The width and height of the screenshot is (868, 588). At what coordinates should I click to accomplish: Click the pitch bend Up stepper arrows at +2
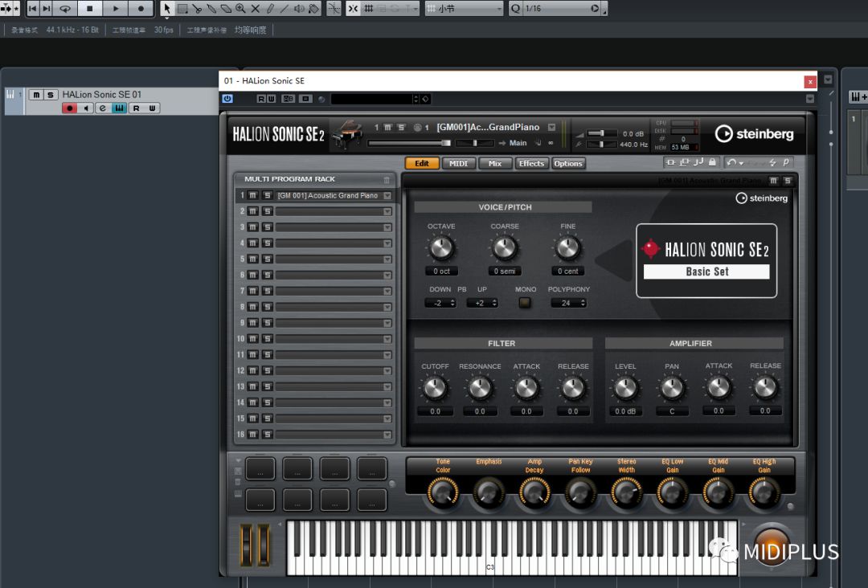(x=495, y=303)
